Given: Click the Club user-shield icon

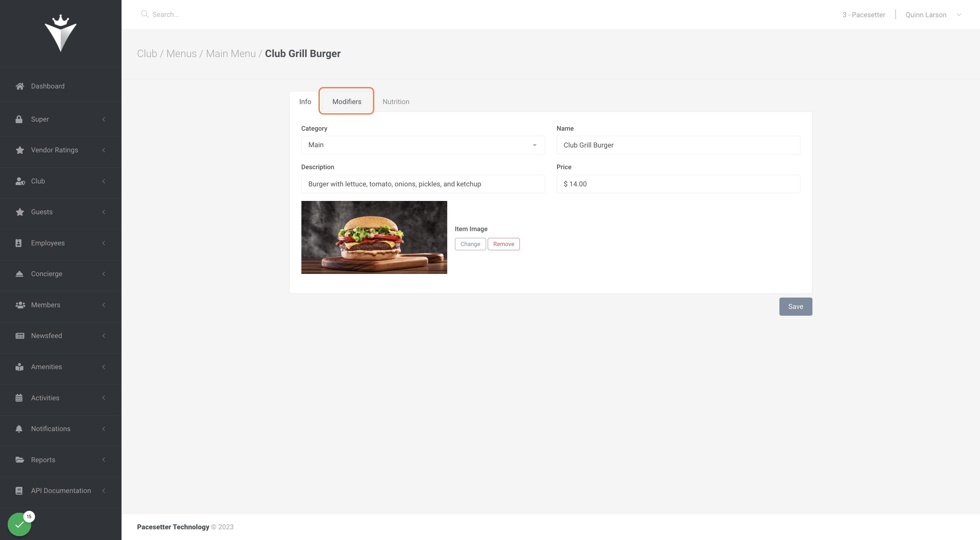Looking at the screenshot, I should click(x=20, y=181).
